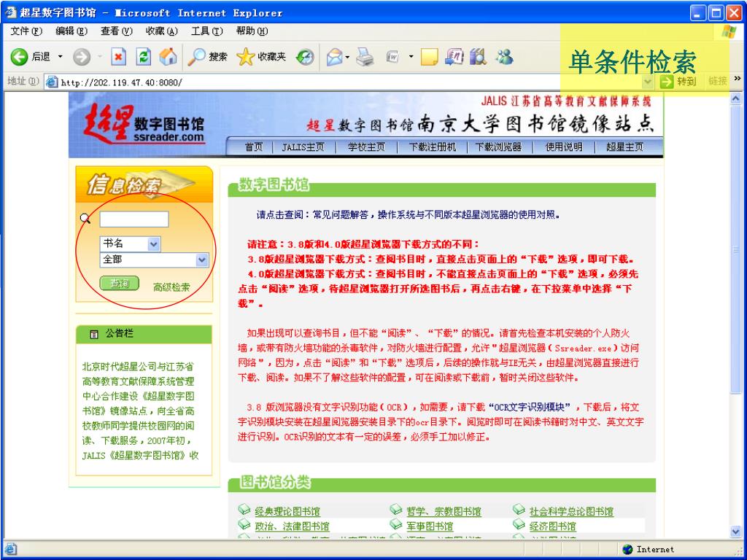This screenshot has height=560, width=747.
Task: Click the Internet zone globe in status bar
Action: click(x=628, y=549)
